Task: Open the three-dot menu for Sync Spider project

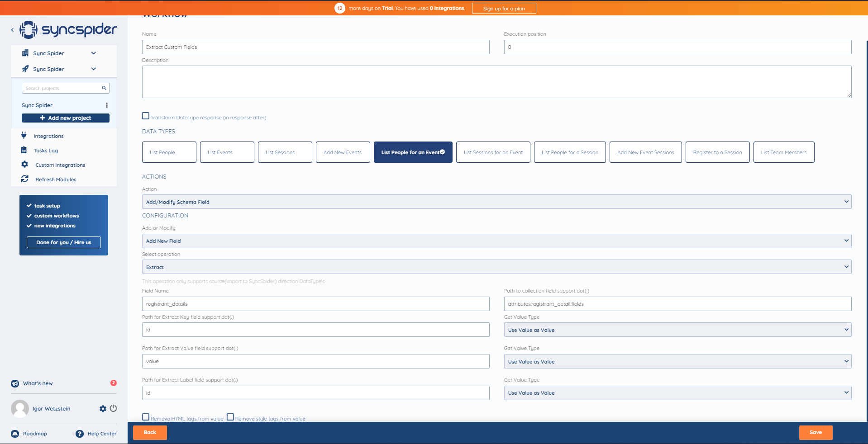Action: coord(107,105)
